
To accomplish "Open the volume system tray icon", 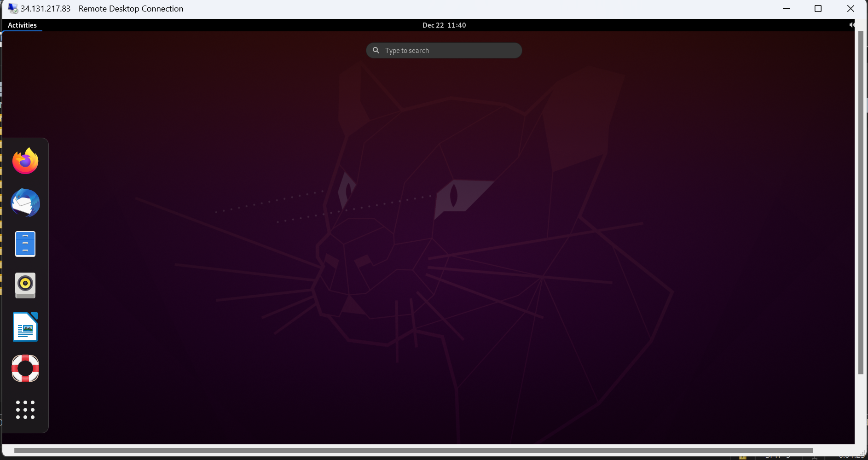I will click(x=852, y=25).
